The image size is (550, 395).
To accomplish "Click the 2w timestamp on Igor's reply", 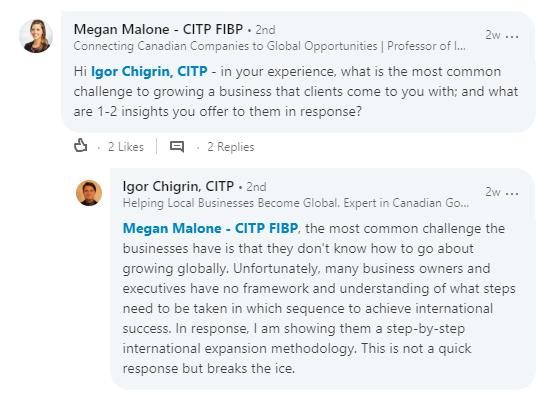I will (493, 192).
